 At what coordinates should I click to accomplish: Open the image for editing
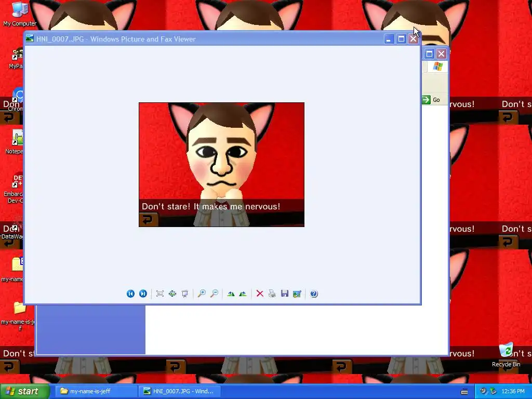tap(297, 294)
